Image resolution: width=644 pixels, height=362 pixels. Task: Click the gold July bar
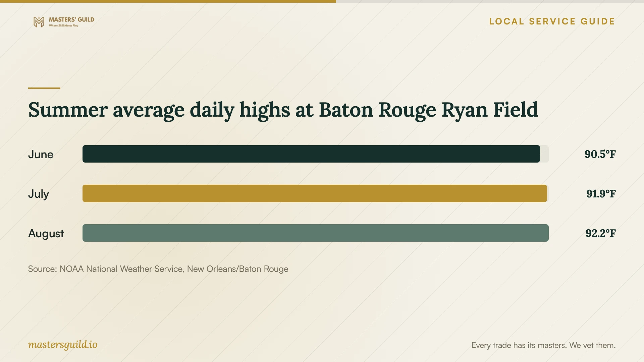click(315, 193)
